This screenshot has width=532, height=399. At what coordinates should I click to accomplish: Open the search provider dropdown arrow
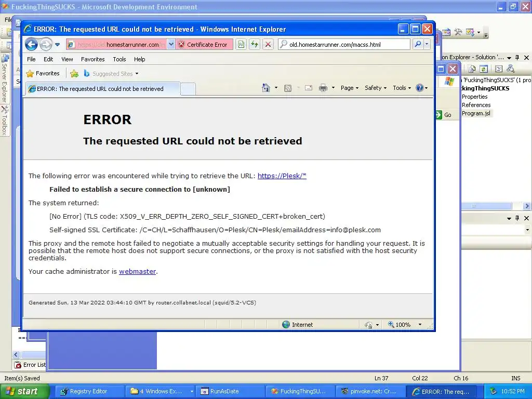427,45
